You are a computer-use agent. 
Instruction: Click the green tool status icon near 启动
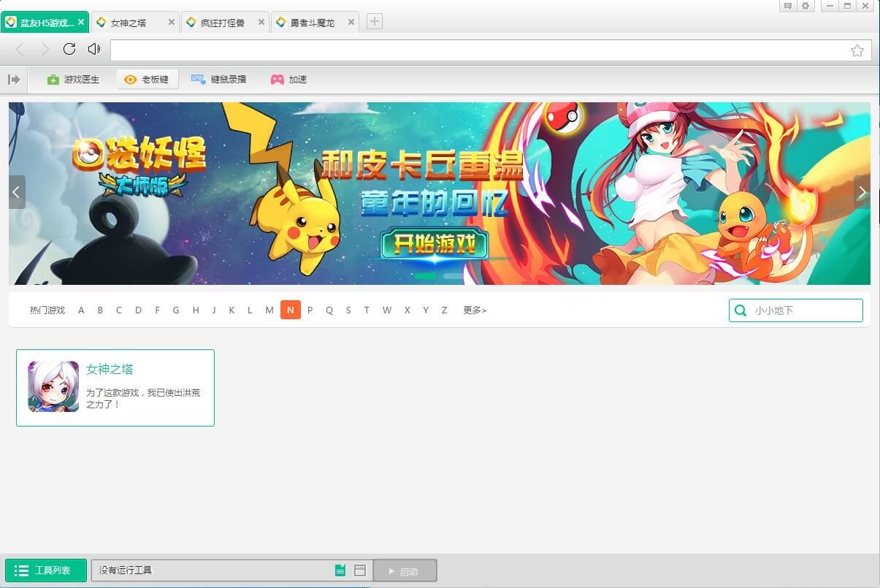[340, 570]
